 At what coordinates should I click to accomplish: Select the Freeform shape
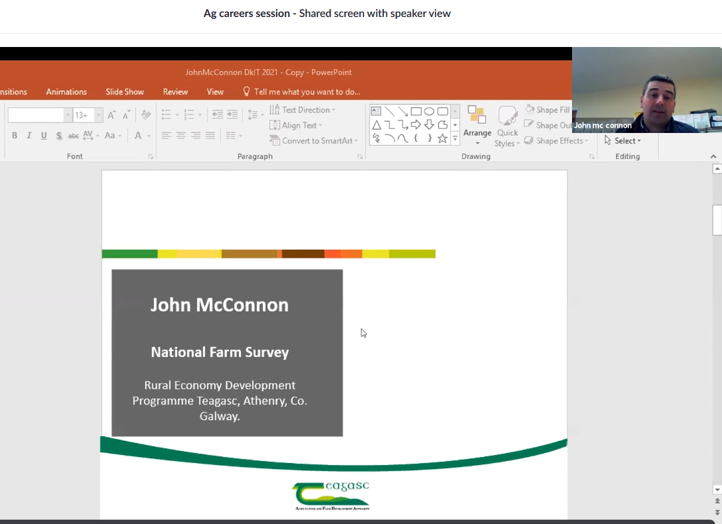point(443,125)
